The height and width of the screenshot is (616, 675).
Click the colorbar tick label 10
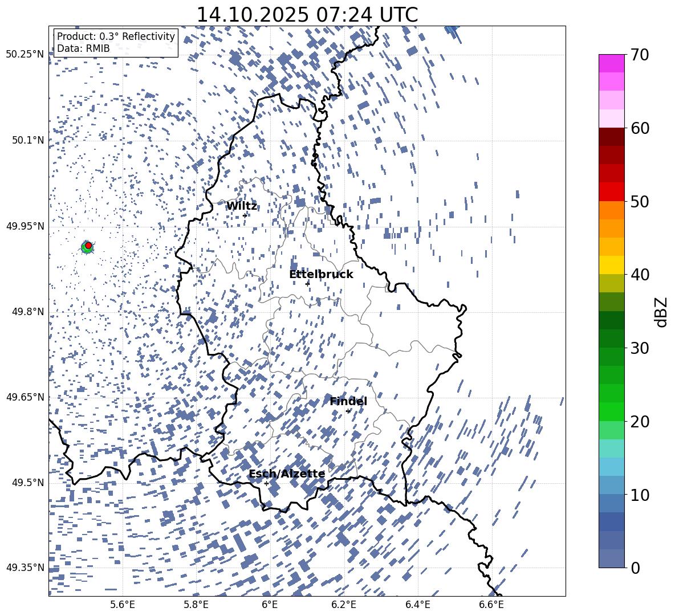[x=640, y=495]
